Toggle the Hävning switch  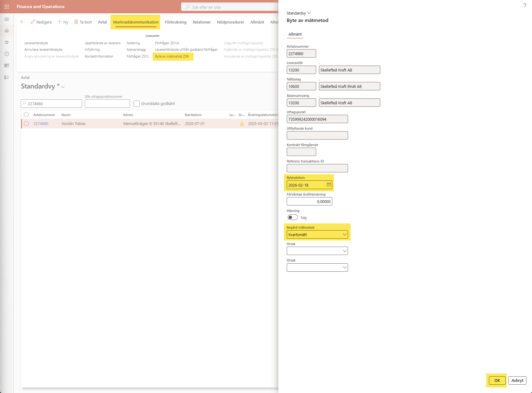[293, 218]
